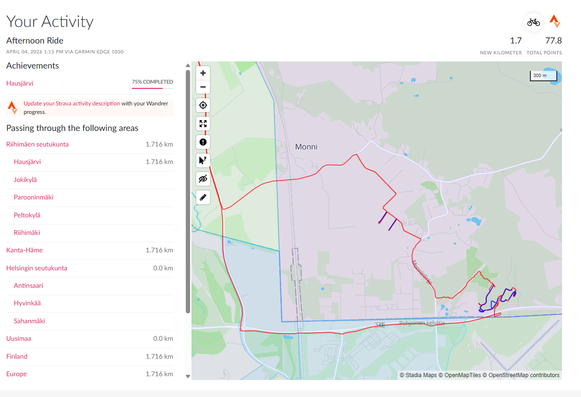Click the 'Achievements' heading
This screenshot has width=581, height=397.
point(33,66)
